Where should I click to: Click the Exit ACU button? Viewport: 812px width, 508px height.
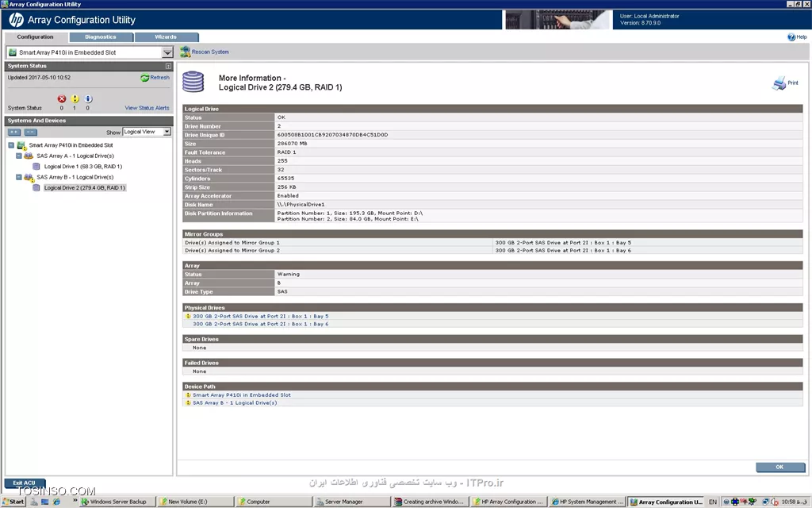coord(25,483)
